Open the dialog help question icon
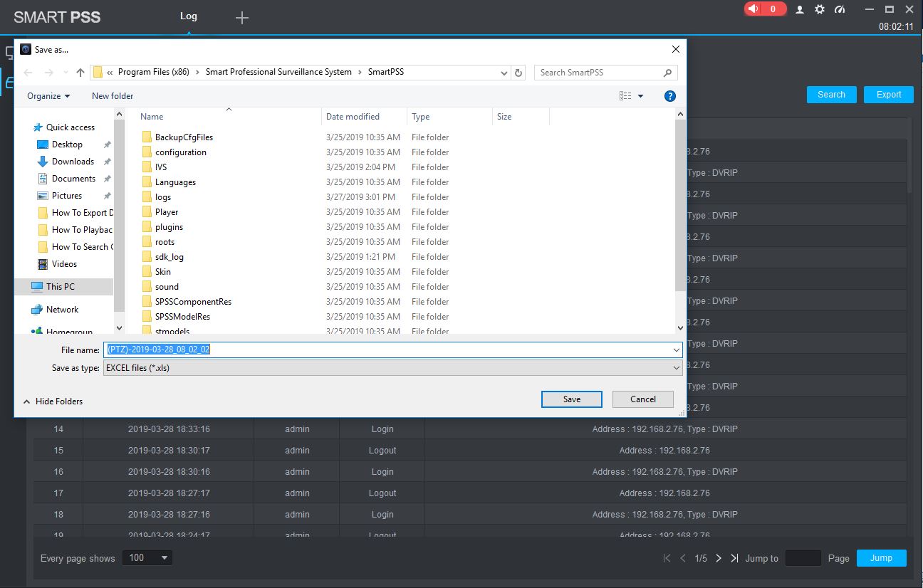 click(669, 96)
